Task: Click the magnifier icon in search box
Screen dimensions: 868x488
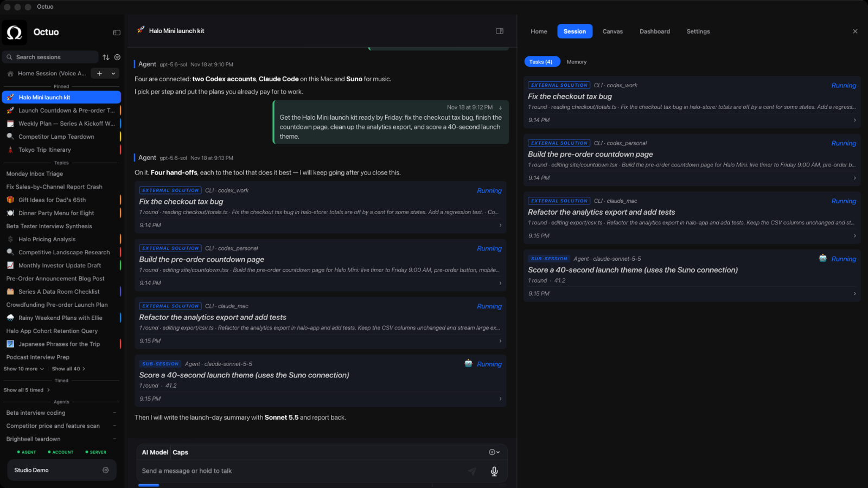Action: (x=9, y=57)
